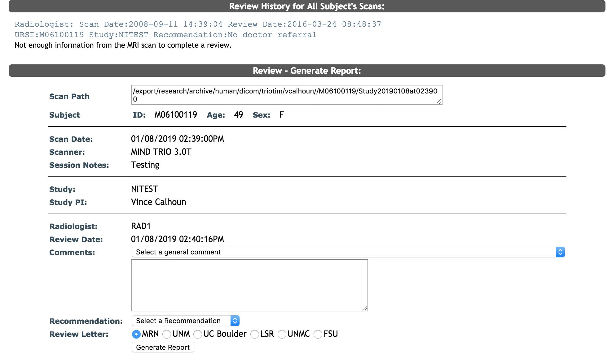Click the subject ID M06100119 value
The image size is (616, 364).
pos(176,115)
